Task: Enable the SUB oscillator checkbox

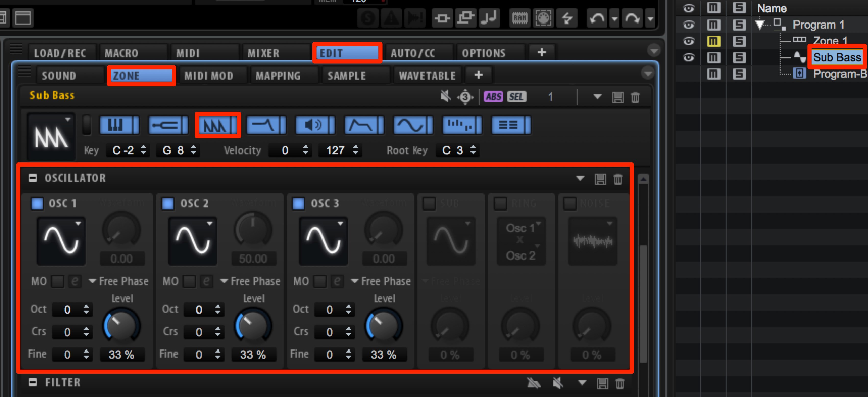Action: [429, 204]
